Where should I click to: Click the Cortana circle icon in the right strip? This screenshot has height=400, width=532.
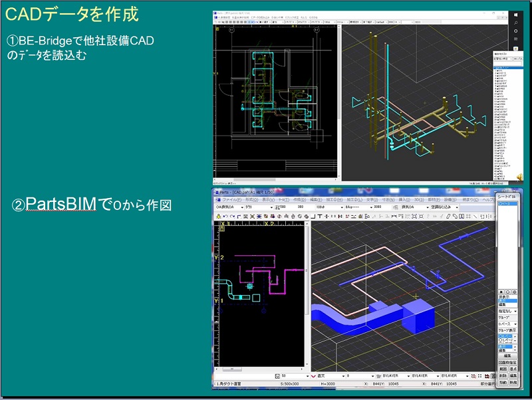(516, 31)
